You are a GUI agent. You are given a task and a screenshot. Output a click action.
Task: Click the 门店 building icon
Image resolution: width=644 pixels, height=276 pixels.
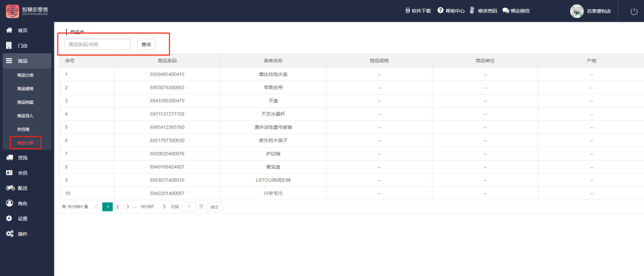[9, 45]
